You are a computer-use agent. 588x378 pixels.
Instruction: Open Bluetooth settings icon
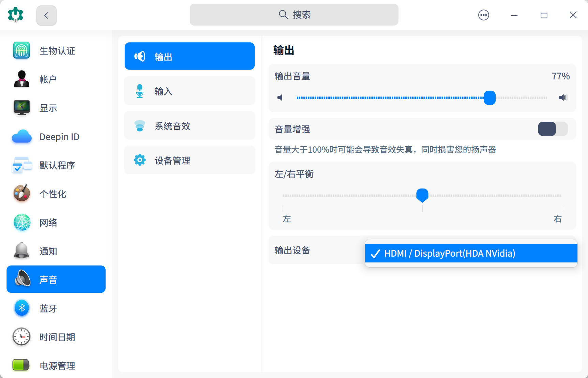click(x=21, y=308)
